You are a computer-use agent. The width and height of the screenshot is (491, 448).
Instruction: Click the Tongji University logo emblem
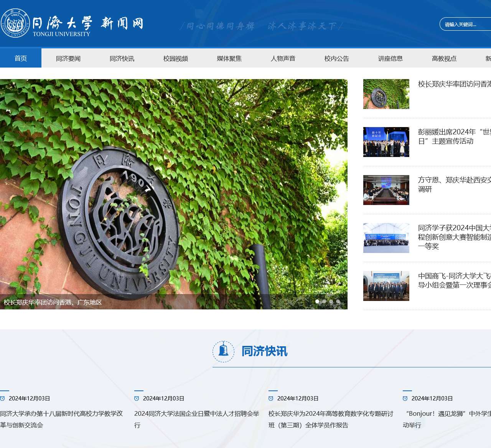tap(15, 23)
